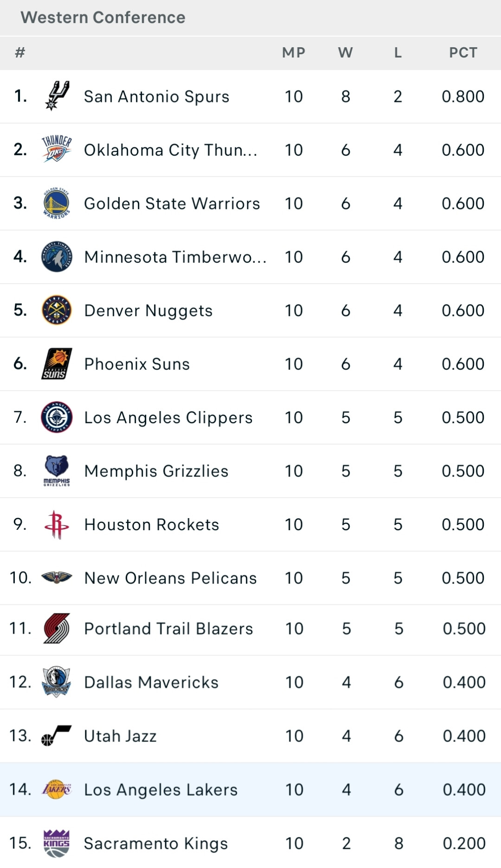This screenshot has width=501, height=868.
Task: Open the Phoenix Suns logo
Action: 57,364
